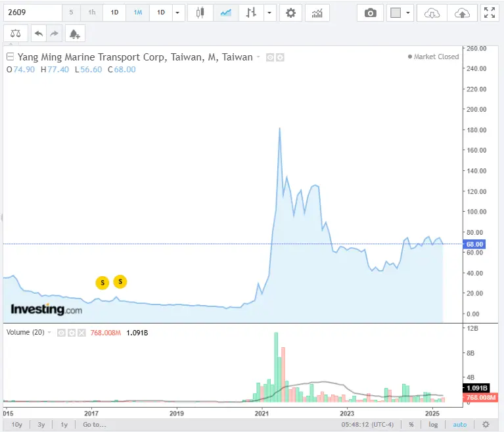Redo the chart action
The height and width of the screenshot is (432, 504).
pyautogui.click(x=55, y=33)
